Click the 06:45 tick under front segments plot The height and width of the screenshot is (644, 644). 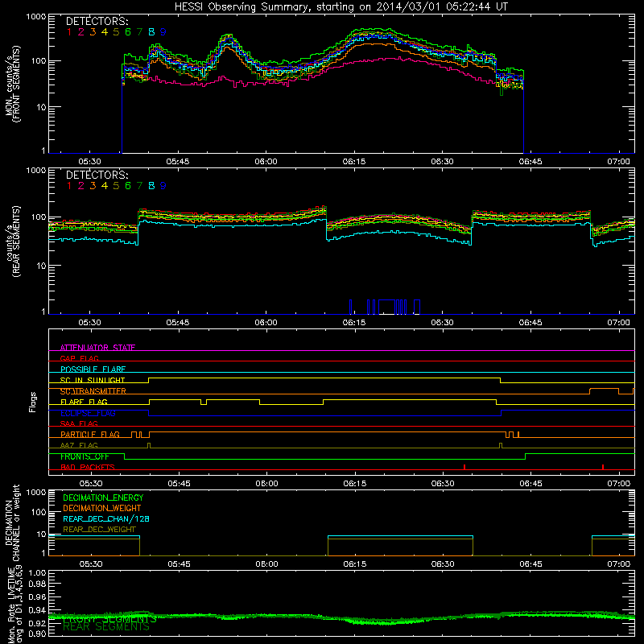pos(530,162)
